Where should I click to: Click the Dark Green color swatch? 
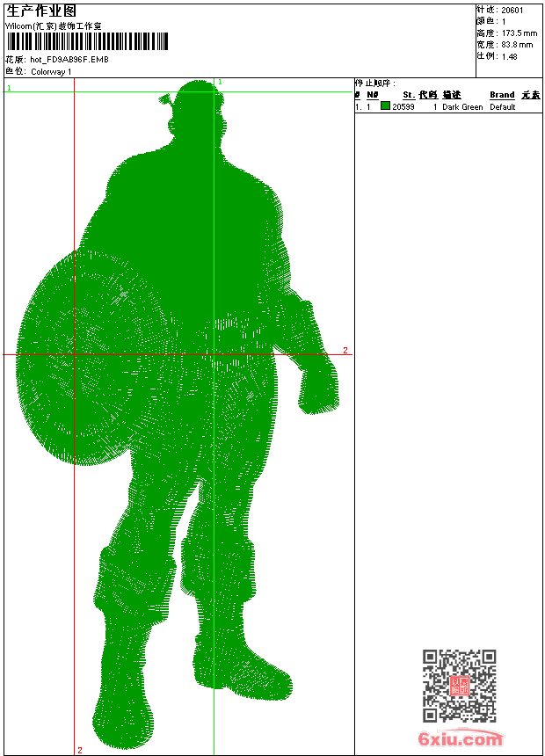click(x=385, y=105)
